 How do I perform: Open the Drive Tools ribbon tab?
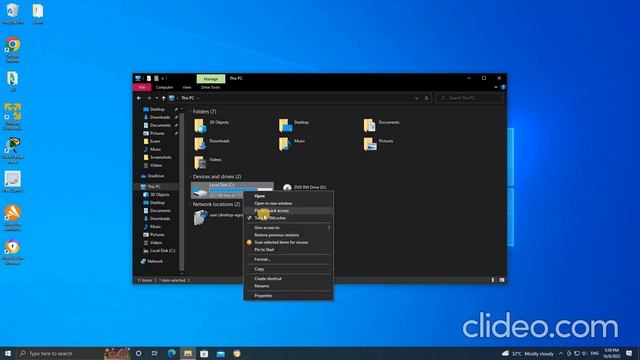[210, 87]
